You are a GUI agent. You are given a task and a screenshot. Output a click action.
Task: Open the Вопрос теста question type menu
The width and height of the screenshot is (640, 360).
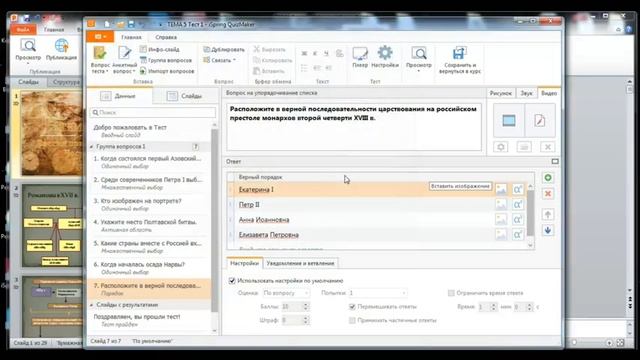click(100, 60)
